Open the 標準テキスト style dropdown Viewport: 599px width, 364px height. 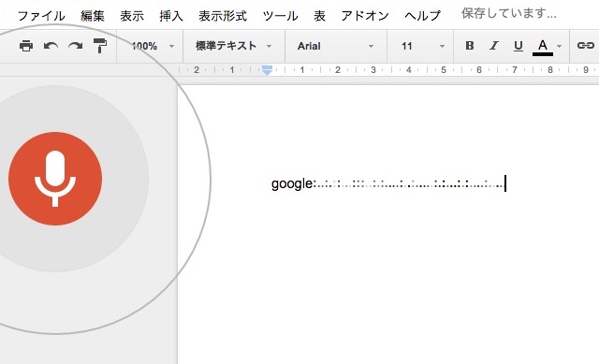click(234, 46)
